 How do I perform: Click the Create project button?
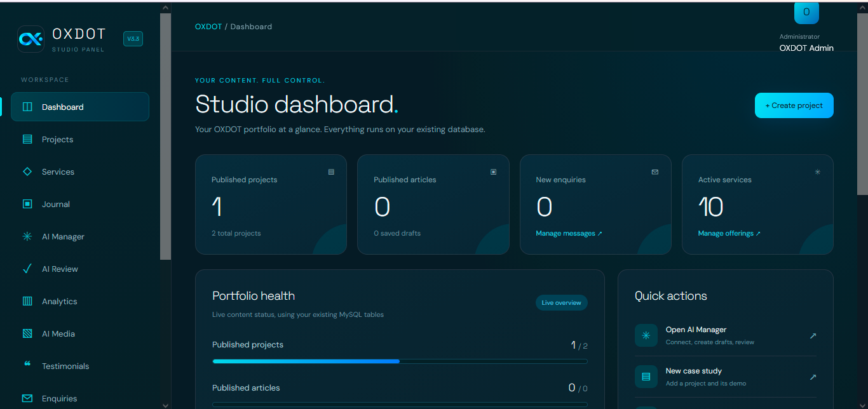pos(794,105)
